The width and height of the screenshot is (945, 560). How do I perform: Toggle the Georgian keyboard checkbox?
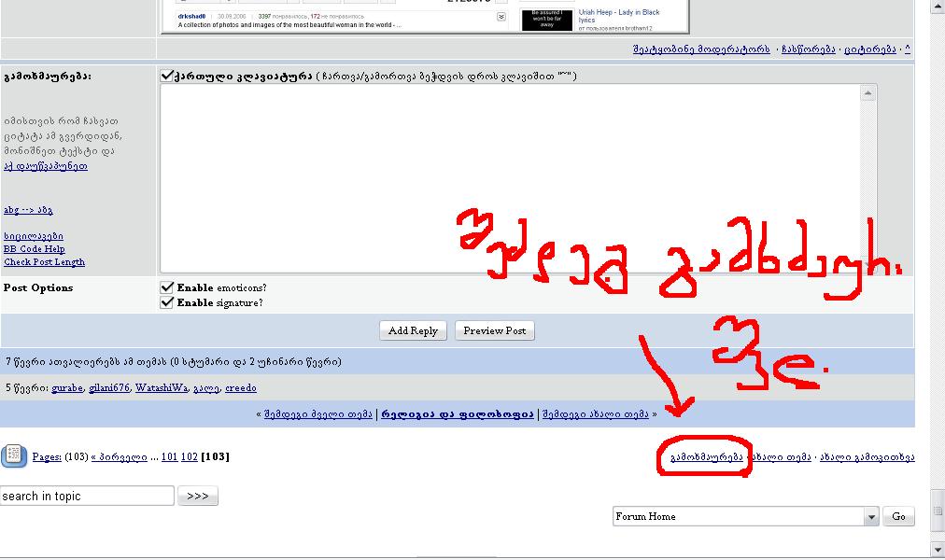pyautogui.click(x=167, y=76)
